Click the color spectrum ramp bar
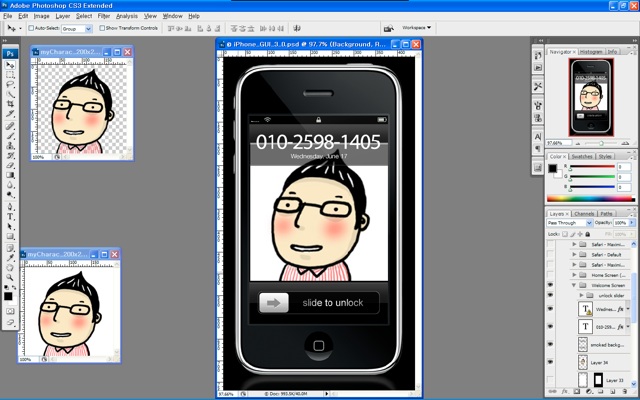The image size is (640, 400). pos(591,199)
